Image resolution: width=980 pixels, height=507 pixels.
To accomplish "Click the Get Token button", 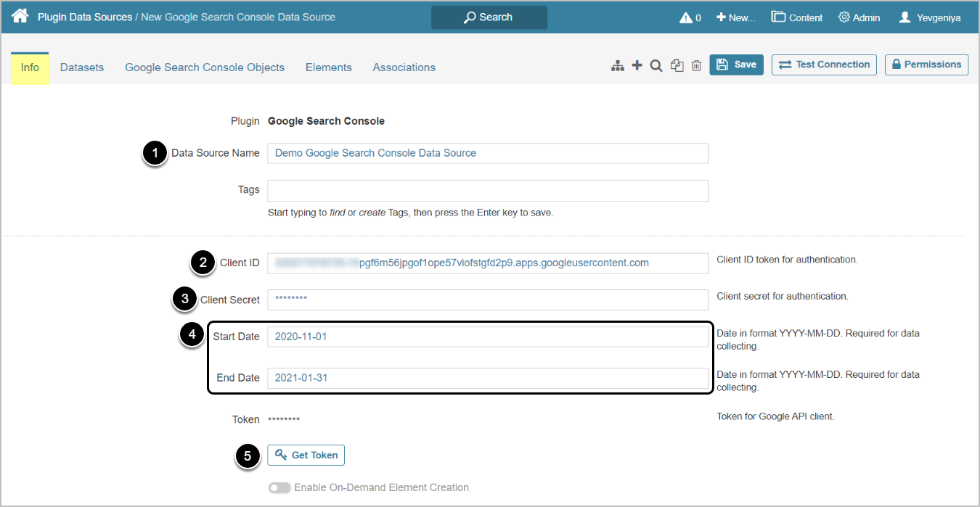I will (306, 455).
